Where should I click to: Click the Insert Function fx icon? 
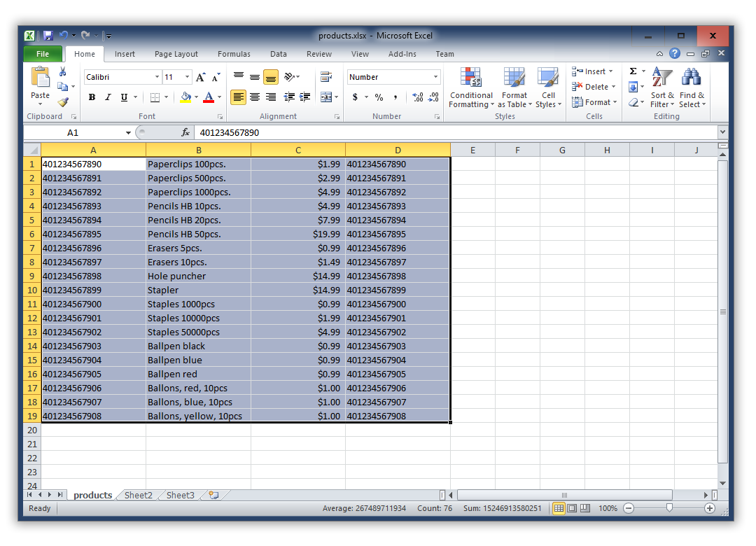tap(185, 132)
